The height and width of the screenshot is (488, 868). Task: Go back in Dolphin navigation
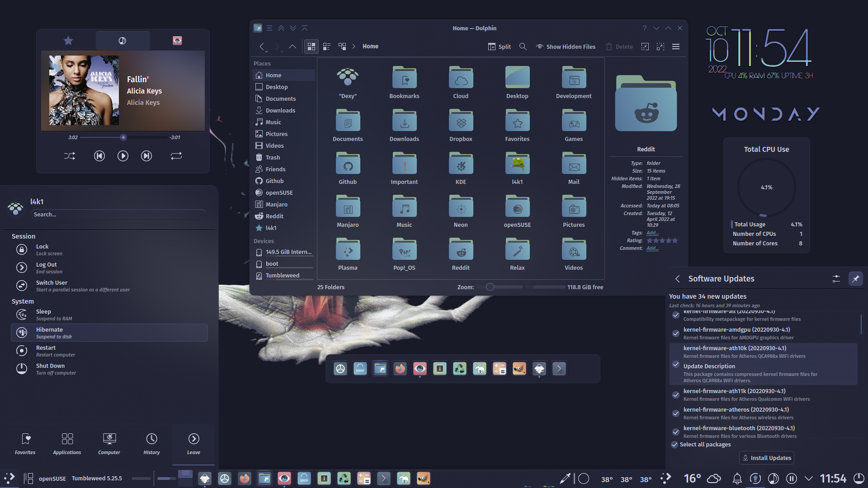[x=262, y=47]
